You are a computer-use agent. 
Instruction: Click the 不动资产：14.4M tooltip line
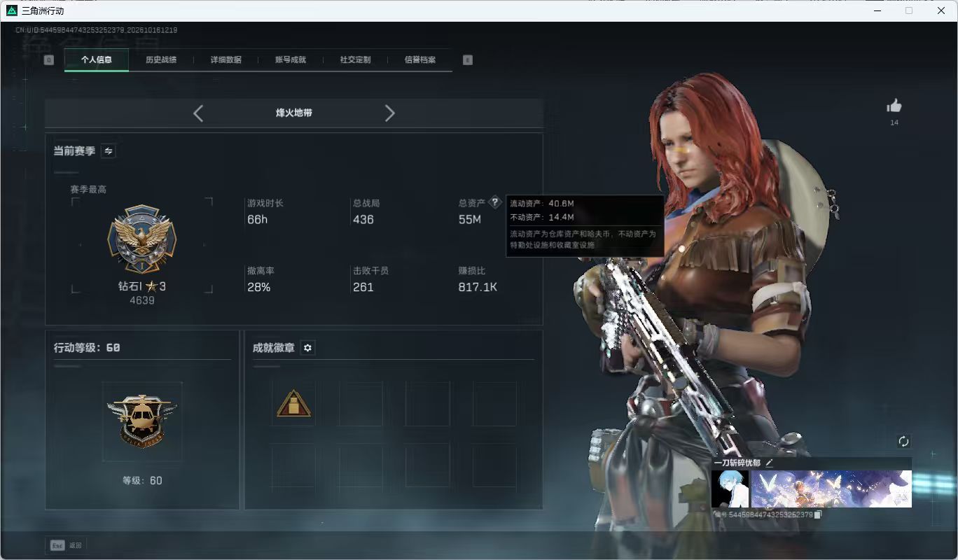pyautogui.click(x=542, y=218)
